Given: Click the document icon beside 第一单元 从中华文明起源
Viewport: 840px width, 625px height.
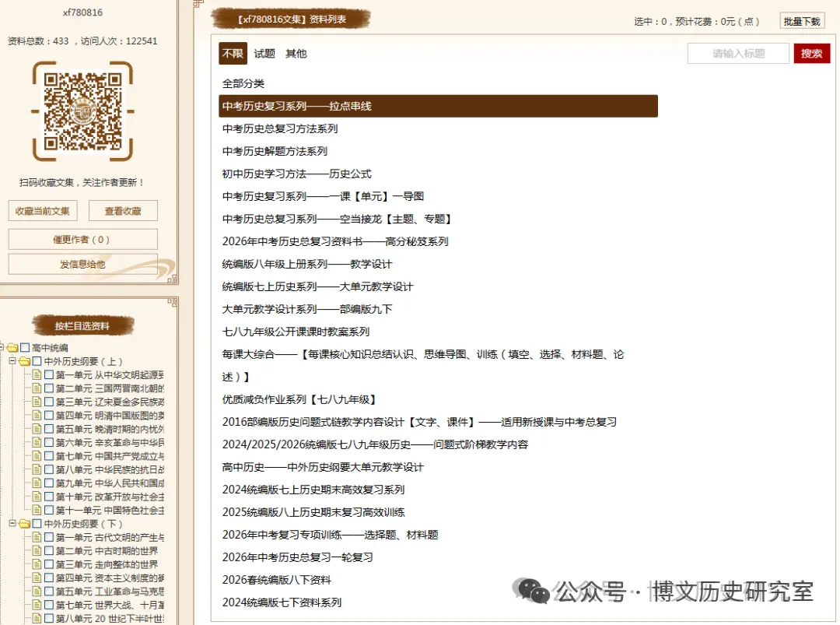Looking at the screenshot, I should (37, 376).
